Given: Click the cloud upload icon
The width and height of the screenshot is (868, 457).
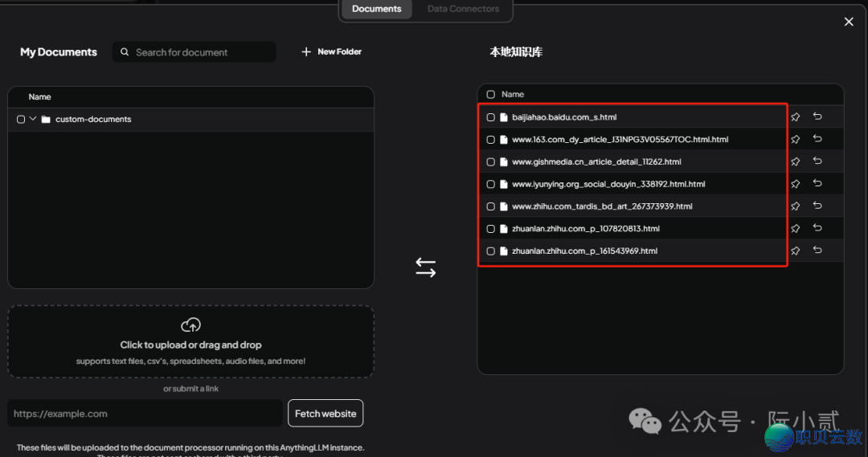Looking at the screenshot, I should coord(190,325).
